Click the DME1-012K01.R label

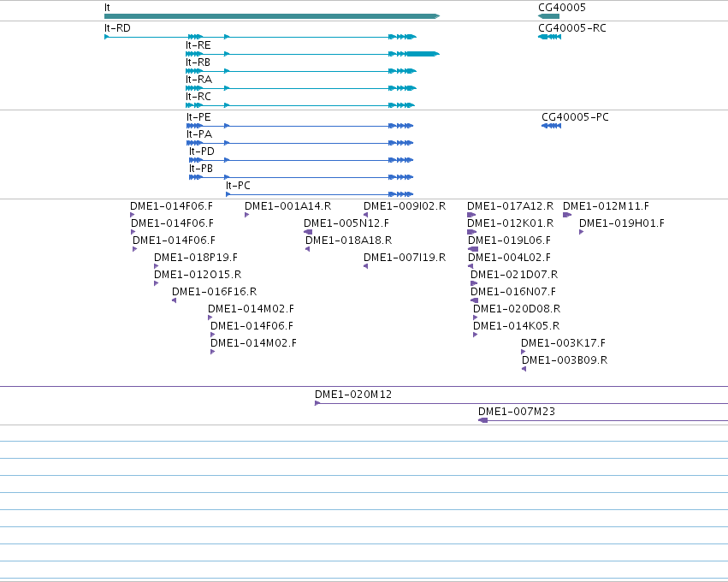[x=510, y=223]
